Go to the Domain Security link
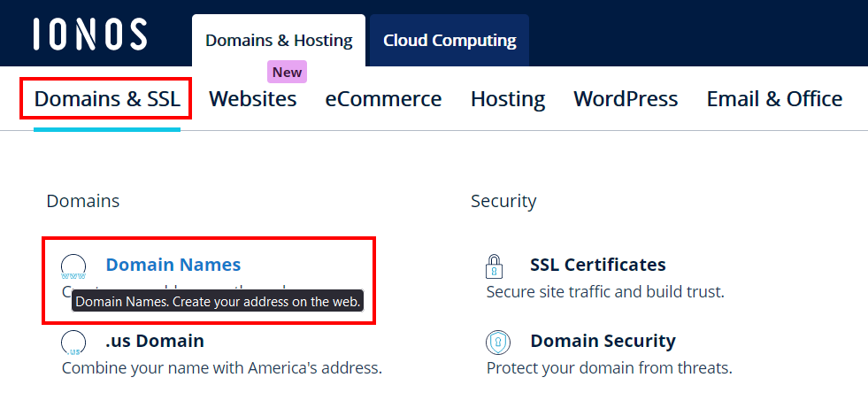 click(x=603, y=341)
